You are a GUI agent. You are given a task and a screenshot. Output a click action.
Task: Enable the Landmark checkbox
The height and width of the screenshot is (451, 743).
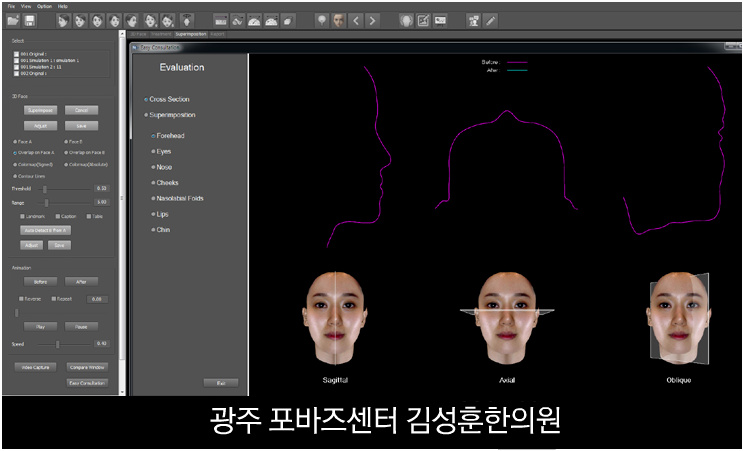point(22,216)
